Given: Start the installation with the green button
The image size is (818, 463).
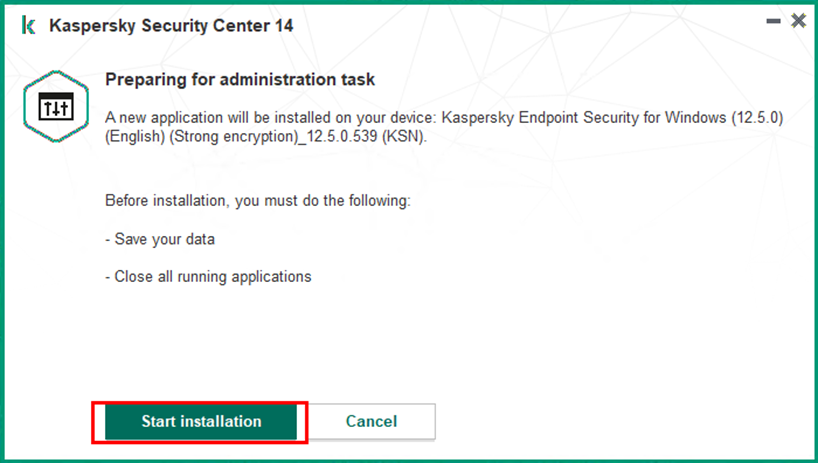Looking at the screenshot, I should (x=201, y=421).
